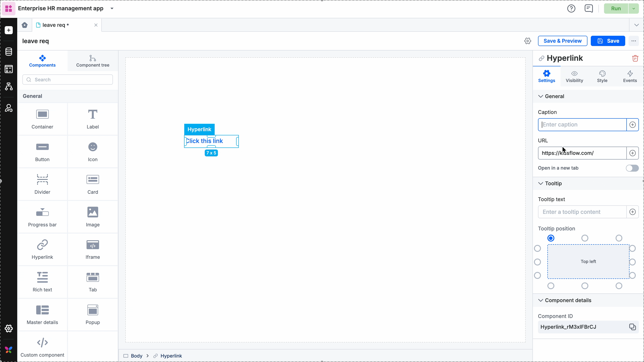The height and width of the screenshot is (362, 644).
Task: Add the Image component
Action: pyautogui.click(x=93, y=217)
